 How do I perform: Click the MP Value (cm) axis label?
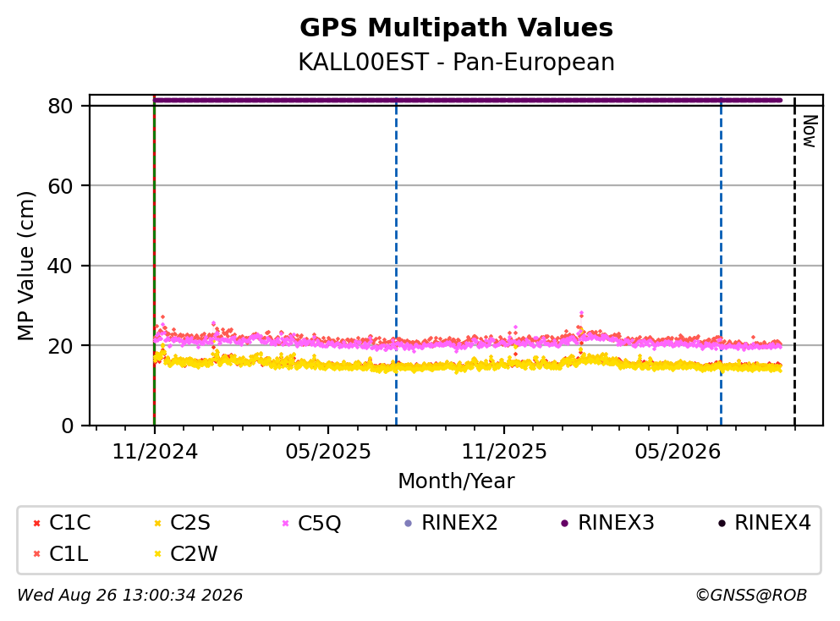(25, 266)
